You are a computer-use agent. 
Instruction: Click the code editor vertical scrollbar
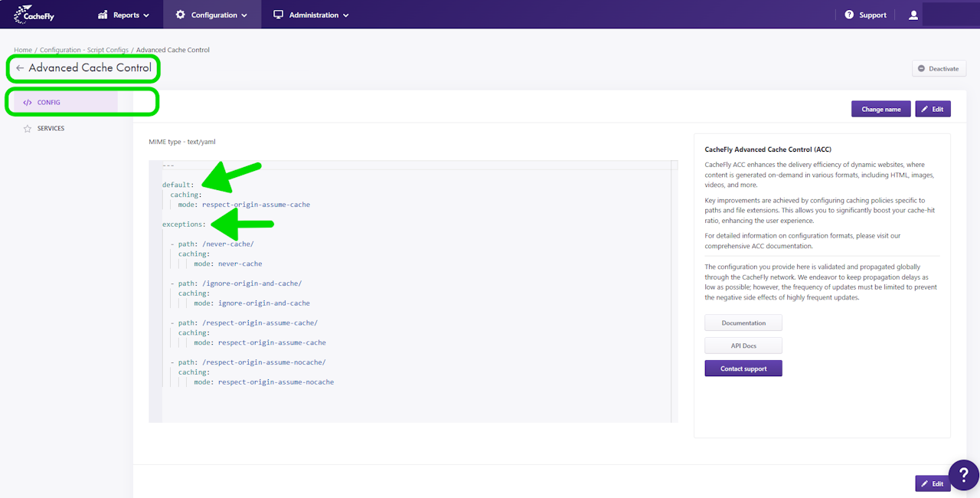point(675,291)
